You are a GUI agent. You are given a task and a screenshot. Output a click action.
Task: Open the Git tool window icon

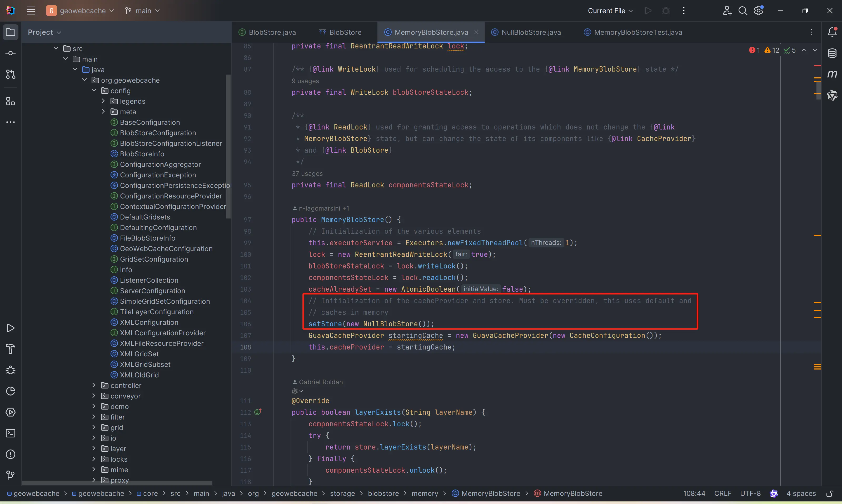[x=11, y=475]
